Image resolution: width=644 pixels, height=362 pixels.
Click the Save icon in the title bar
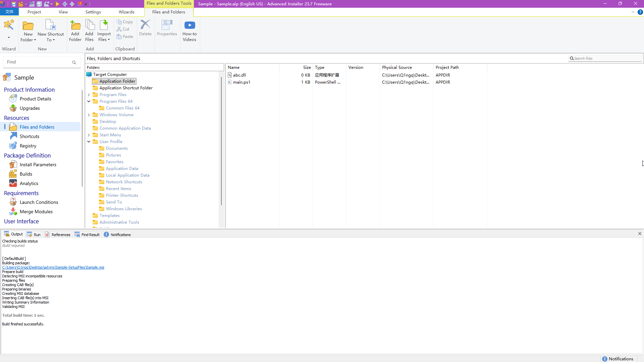pyautogui.click(x=14, y=4)
